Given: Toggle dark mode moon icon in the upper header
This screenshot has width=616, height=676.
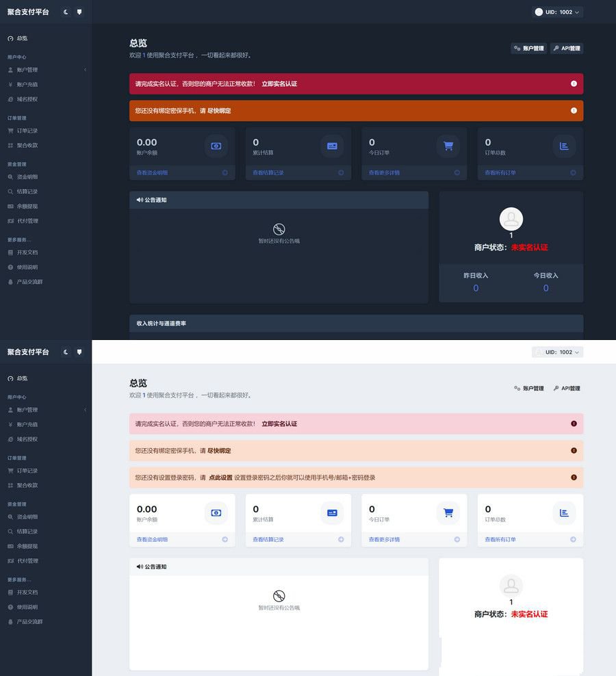Looking at the screenshot, I should (66, 12).
